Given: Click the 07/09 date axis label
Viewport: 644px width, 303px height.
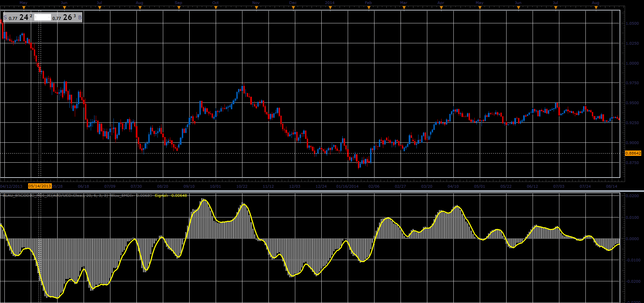Looking at the screenshot, I should click(110, 186).
